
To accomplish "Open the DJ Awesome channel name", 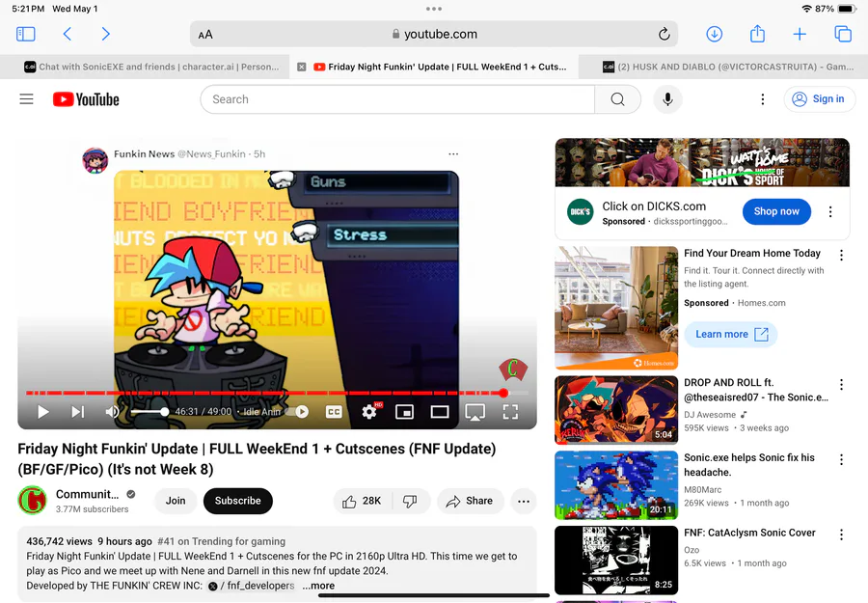I will point(710,414).
